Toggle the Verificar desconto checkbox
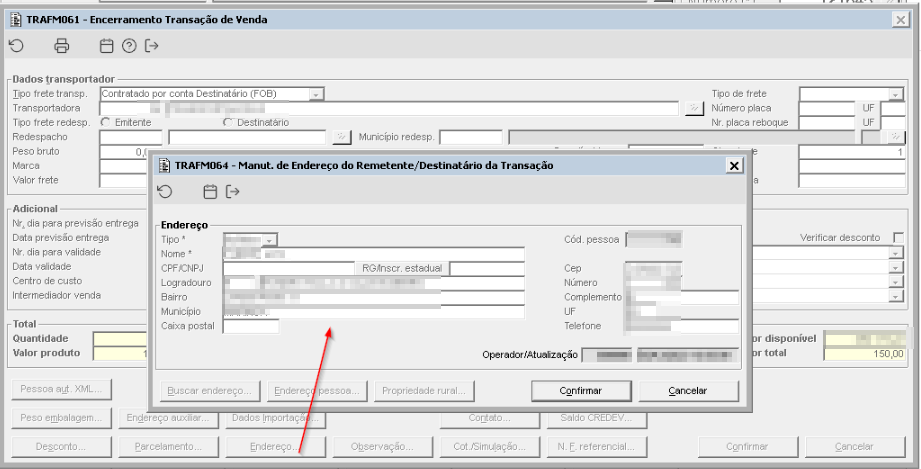This screenshot has width=921, height=469. (899, 237)
